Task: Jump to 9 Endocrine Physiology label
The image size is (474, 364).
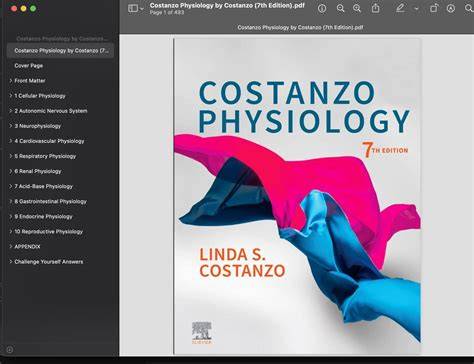Action: point(43,216)
